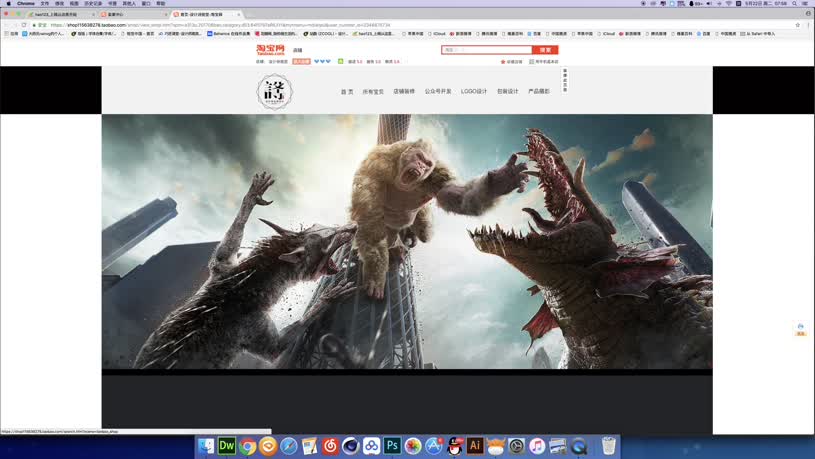Open the Behance bookmark
This screenshot has height=459, width=815.
tap(229, 34)
